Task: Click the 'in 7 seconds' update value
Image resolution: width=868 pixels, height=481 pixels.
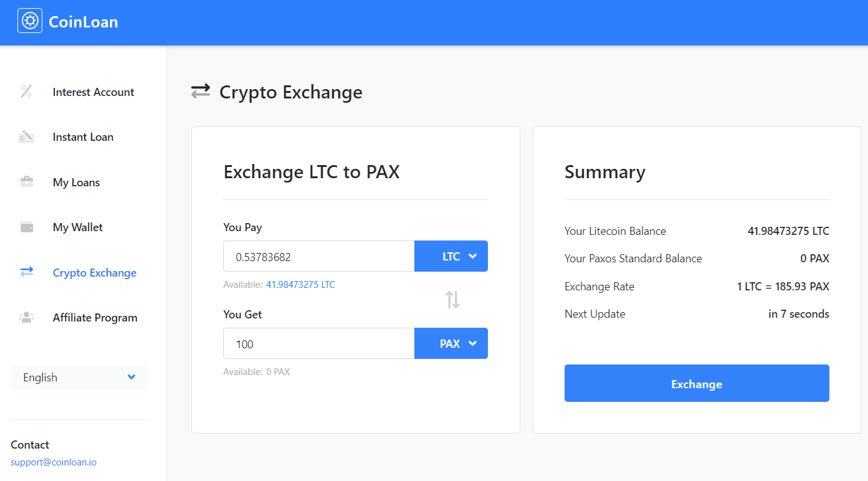Action: (x=799, y=314)
